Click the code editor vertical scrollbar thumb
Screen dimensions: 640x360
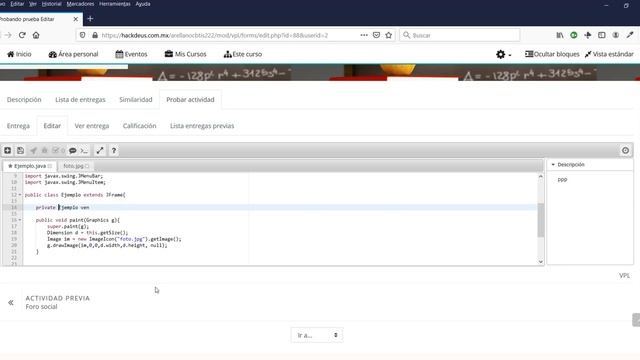[541, 220]
